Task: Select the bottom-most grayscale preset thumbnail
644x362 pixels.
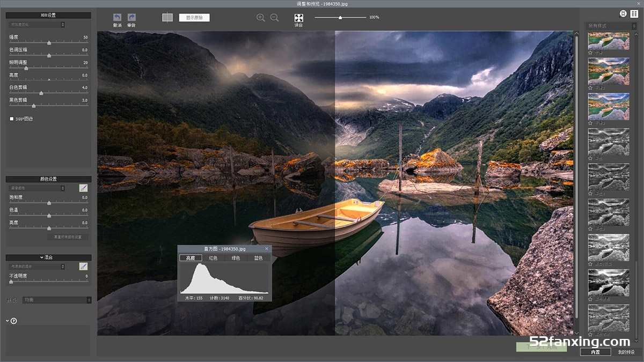Action: 609,319
